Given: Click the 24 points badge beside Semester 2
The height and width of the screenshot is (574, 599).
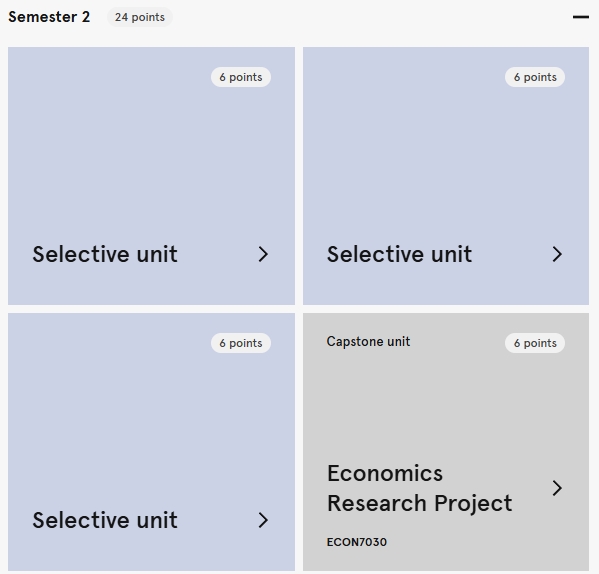Looking at the screenshot, I should coord(140,17).
